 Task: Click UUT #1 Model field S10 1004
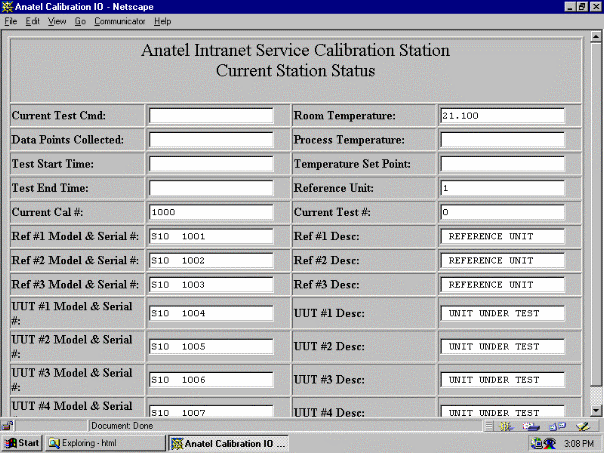211,313
